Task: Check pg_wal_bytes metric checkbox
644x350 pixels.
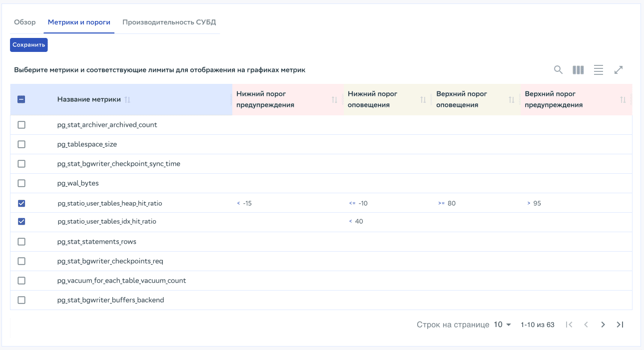Action: [x=21, y=183]
